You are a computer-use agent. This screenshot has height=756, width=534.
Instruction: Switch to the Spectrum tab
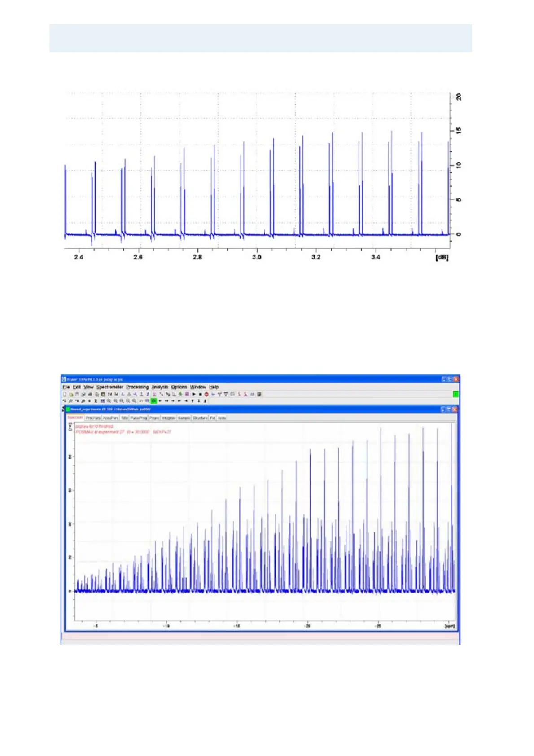(75, 418)
